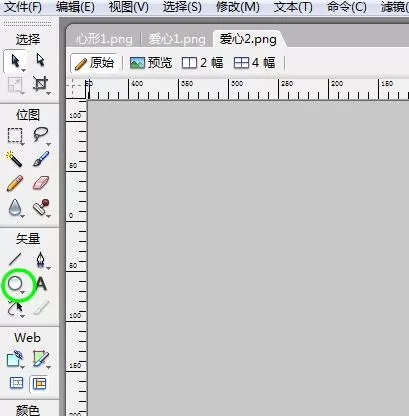Show the 2 幅 two-up view
This screenshot has height=416, width=409.
click(202, 63)
